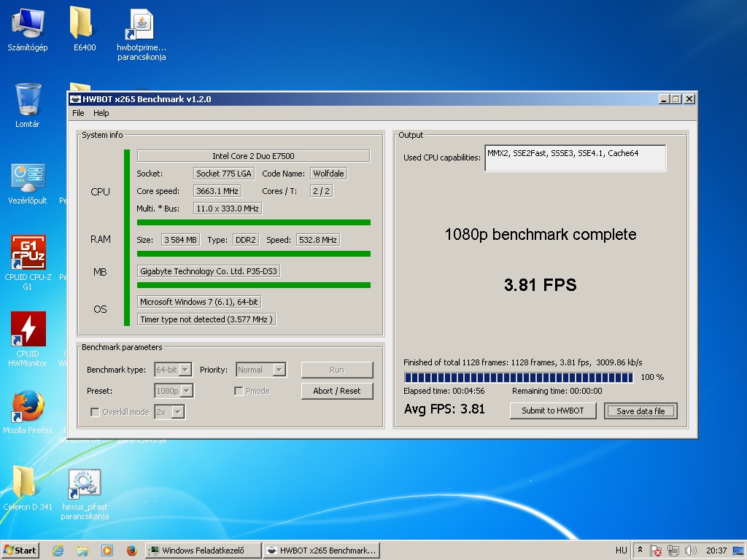Click the Gigabyte P35-DS3 motherboard field
The image size is (747, 560).
click(x=209, y=271)
